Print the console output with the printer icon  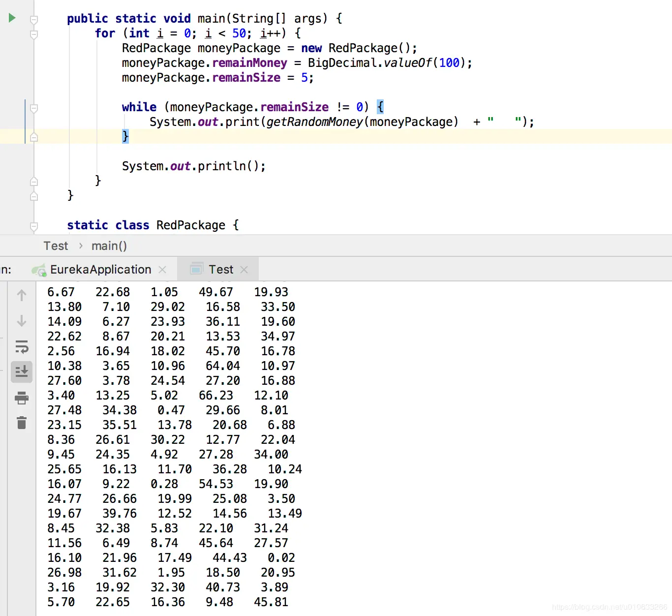22,398
